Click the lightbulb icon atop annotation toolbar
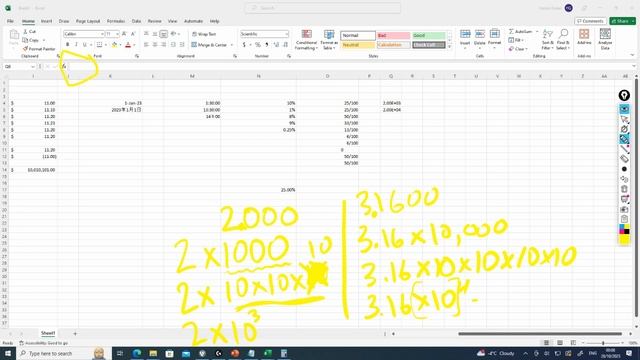The image size is (640, 360). 624,96
